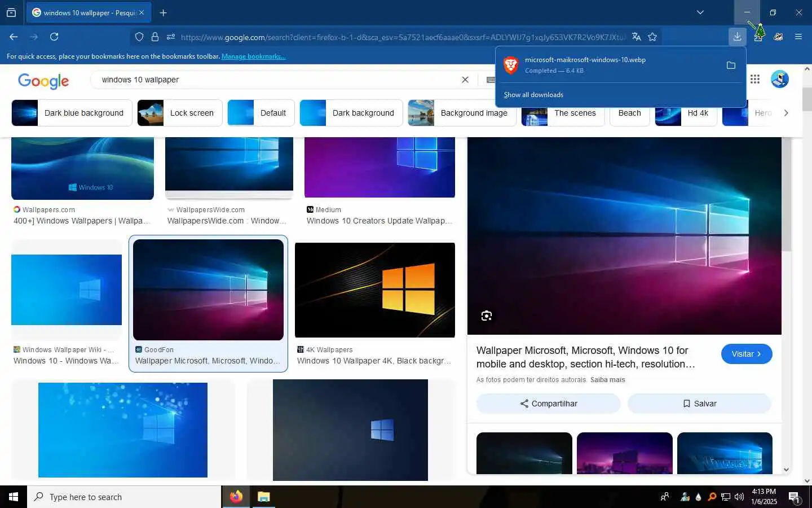The image size is (812, 508).
Task: Open the downloads toolbar button
Action: 737,37
